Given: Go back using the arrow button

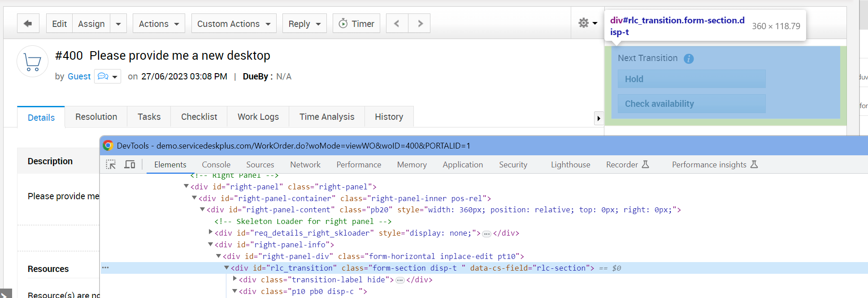Looking at the screenshot, I should coord(28,23).
